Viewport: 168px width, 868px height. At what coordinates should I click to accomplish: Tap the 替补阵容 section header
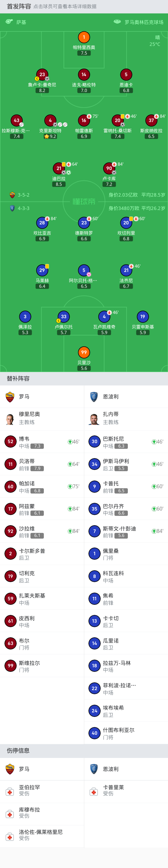point(18,378)
